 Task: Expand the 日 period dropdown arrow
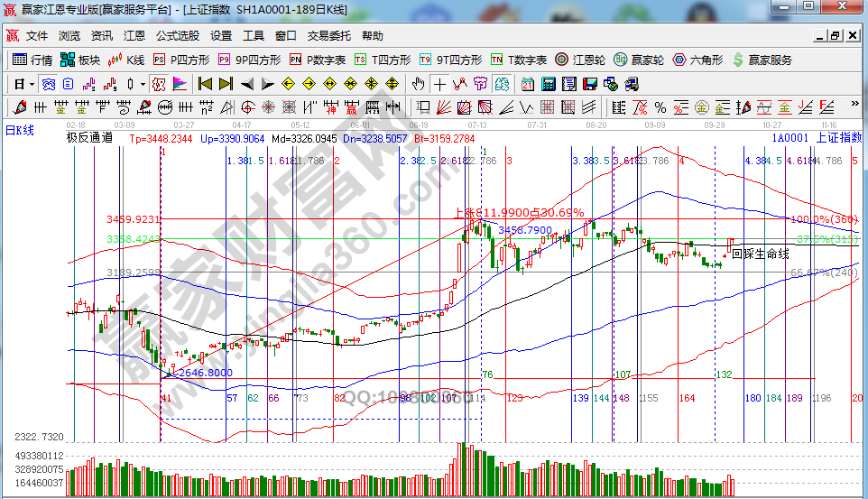point(32,84)
